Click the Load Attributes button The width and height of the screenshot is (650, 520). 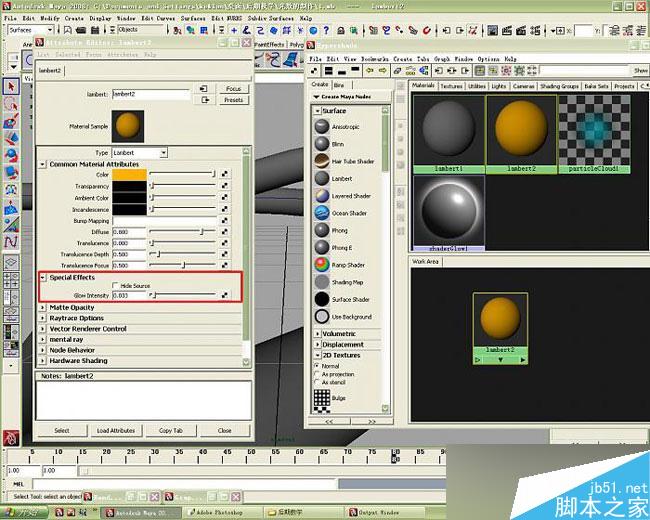click(116, 430)
